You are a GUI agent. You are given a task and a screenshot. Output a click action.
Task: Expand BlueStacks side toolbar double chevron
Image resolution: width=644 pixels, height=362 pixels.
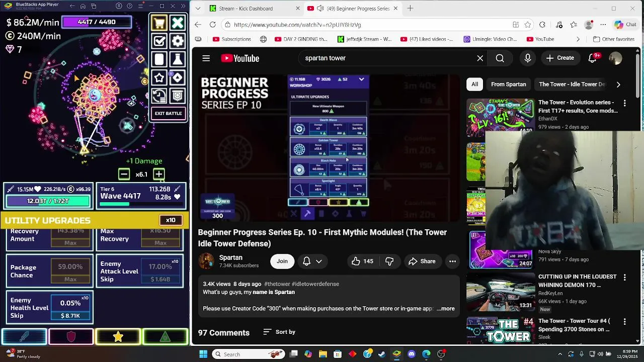click(183, 6)
